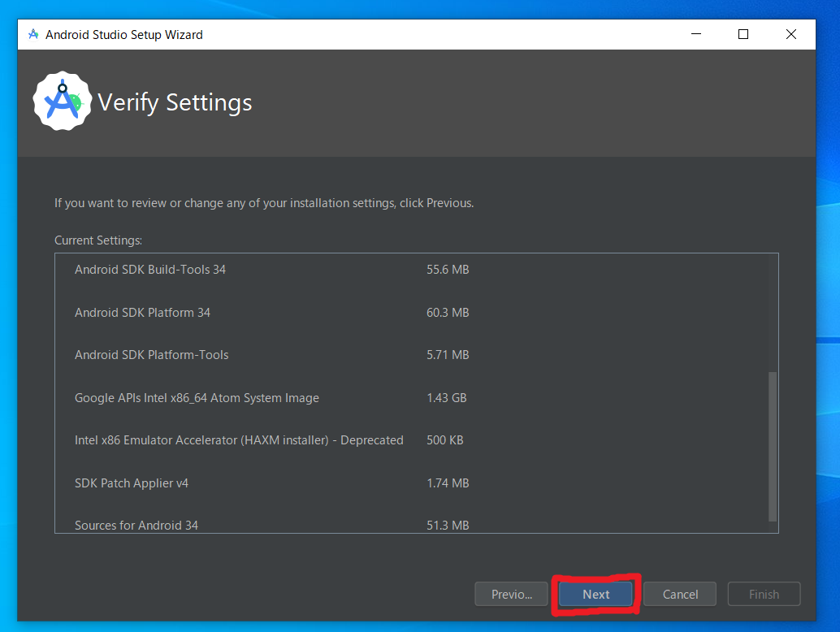Click the 5.71 MB size value
The height and width of the screenshot is (632, 840).
point(448,354)
